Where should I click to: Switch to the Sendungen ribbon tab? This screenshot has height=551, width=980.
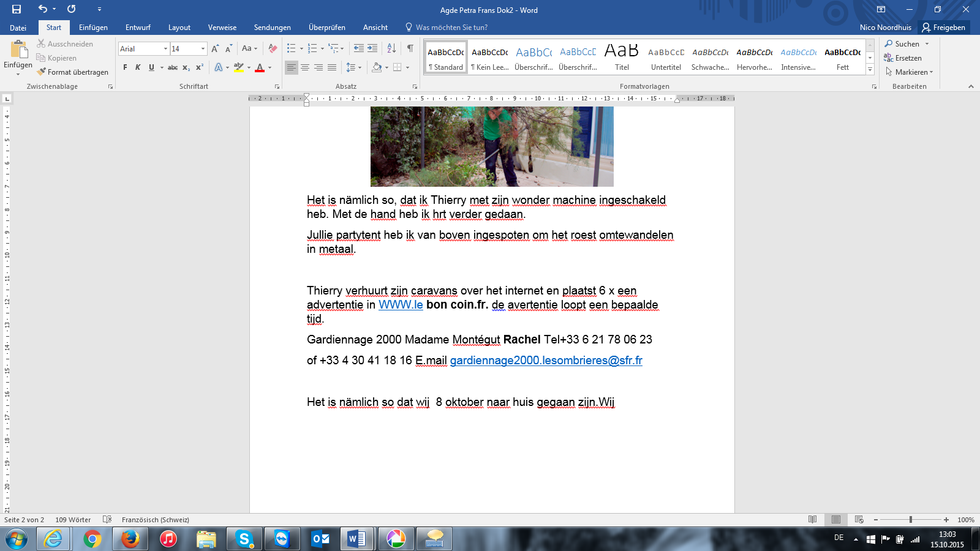[x=272, y=28]
